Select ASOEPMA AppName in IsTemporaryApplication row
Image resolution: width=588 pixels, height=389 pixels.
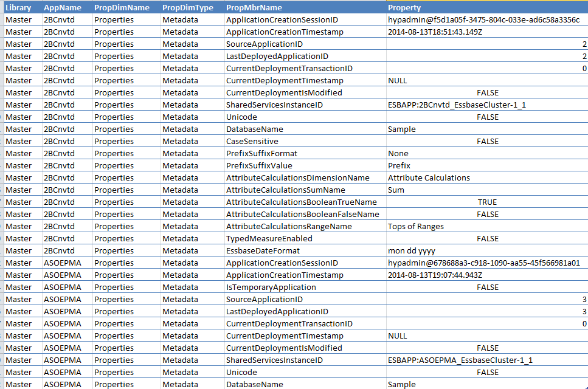(x=67, y=287)
